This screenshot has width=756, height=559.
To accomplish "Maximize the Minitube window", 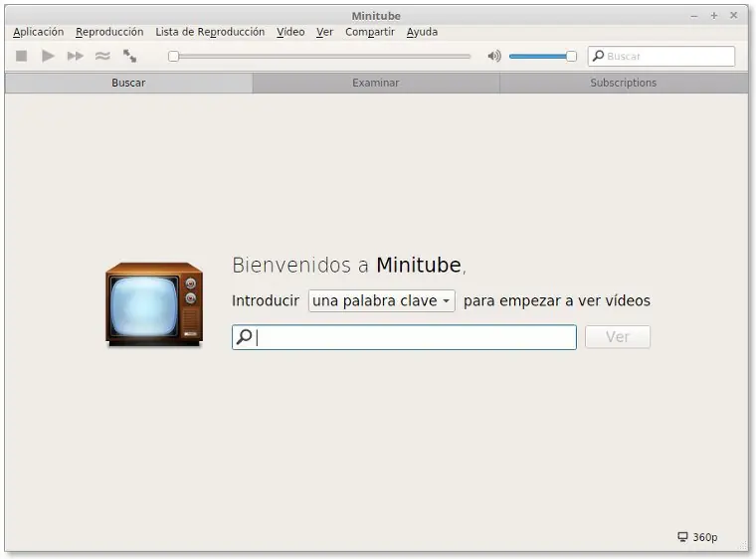I will point(714,16).
